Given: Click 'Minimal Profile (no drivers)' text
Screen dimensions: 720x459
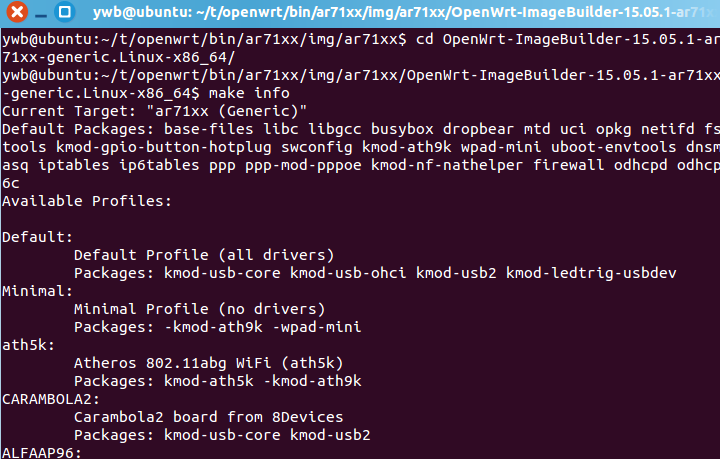Looking at the screenshot, I should point(199,309).
